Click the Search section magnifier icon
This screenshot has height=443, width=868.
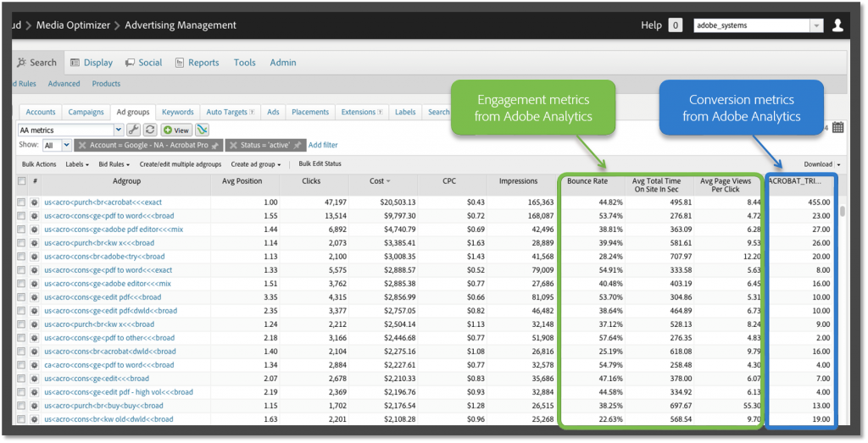pyautogui.click(x=21, y=63)
